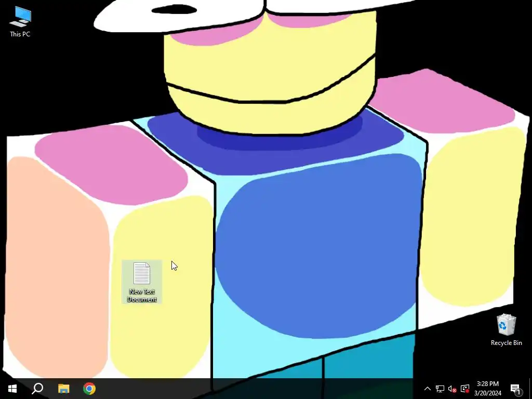Open the Action Center notifications icon

(x=516, y=389)
